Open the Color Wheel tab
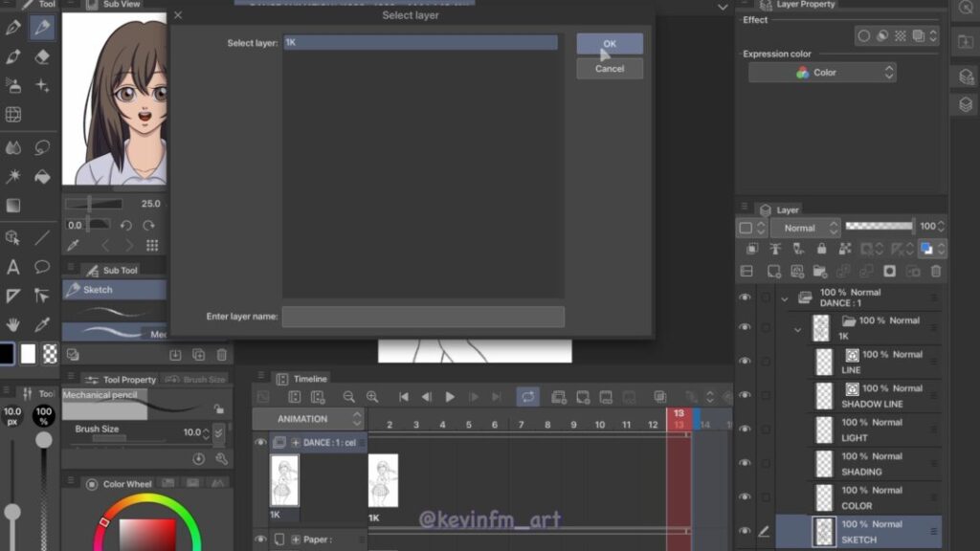The image size is (980, 551). coord(119,484)
